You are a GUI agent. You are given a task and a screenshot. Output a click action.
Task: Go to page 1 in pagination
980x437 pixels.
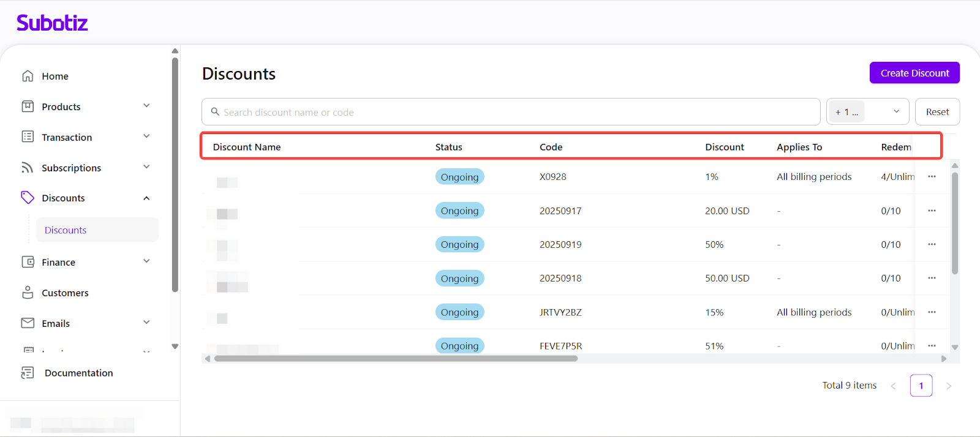(921, 386)
